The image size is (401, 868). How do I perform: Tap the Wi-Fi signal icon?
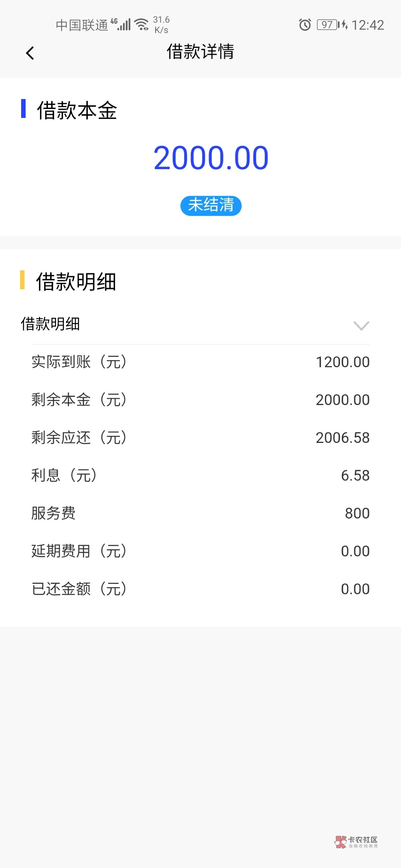tap(141, 24)
